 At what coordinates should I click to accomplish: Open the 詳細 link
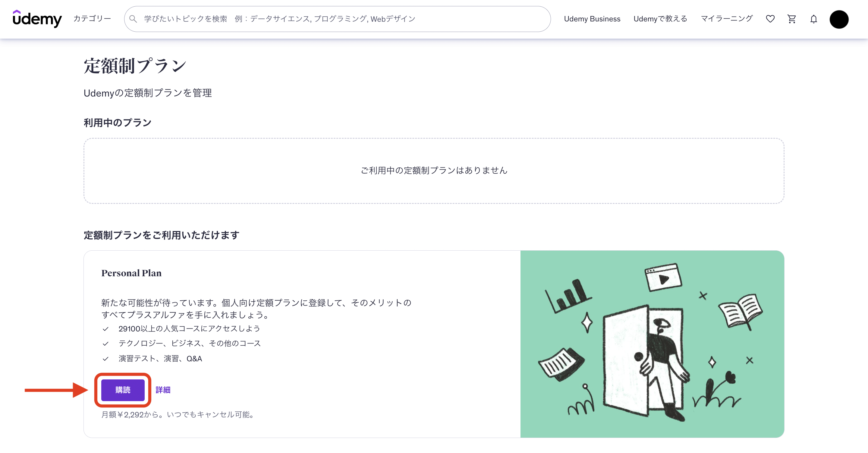coord(163,390)
